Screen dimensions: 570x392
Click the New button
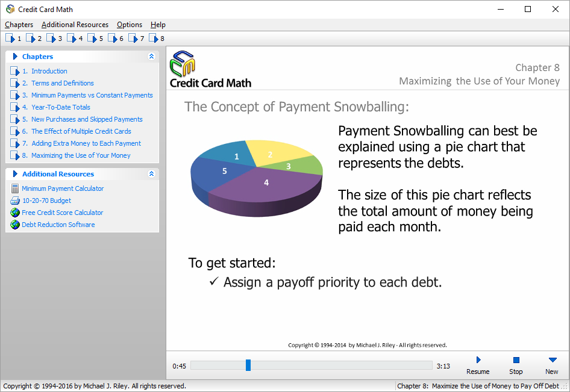point(552,365)
